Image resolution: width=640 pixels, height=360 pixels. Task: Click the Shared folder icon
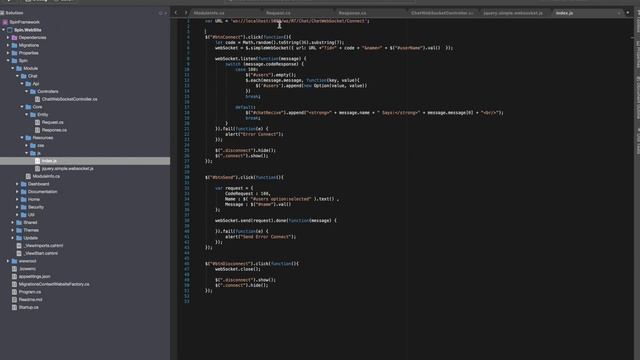19,222
